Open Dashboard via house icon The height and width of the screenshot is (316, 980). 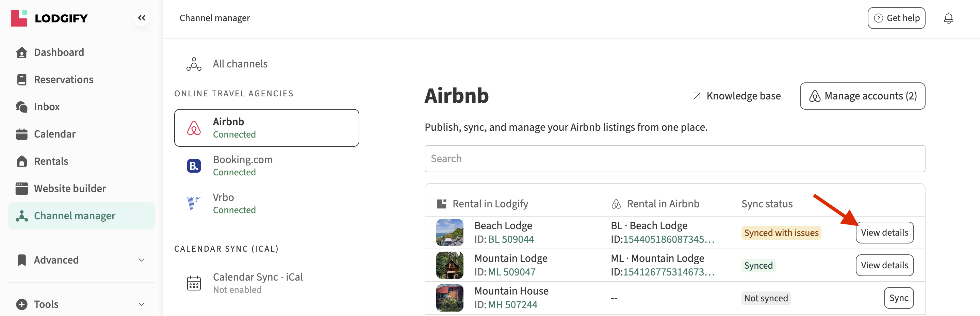22,52
